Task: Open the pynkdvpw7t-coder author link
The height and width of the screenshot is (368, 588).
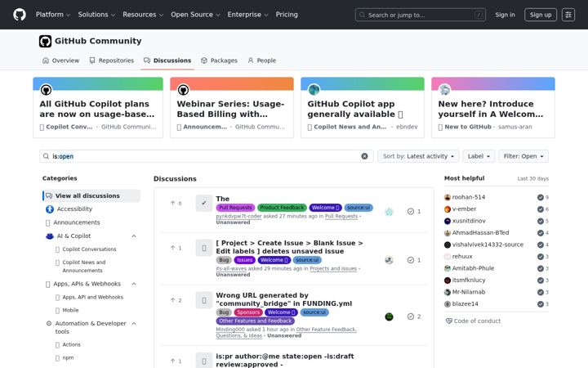Action: click(238, 216)
